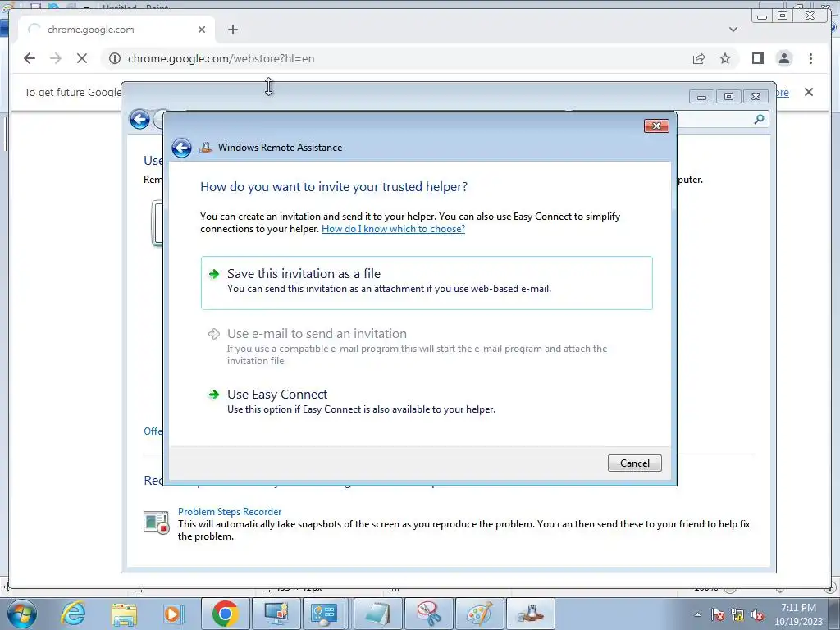Click Chrome forward navigation arrow
Image resolution: width=840 pixels, height=630 pixels.
tap(56, 58)
